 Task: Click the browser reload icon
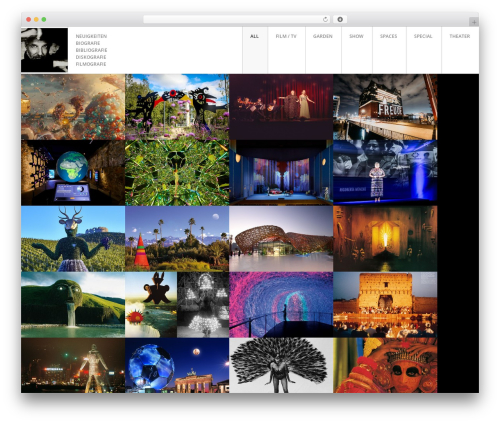click(x=325, y=19)
